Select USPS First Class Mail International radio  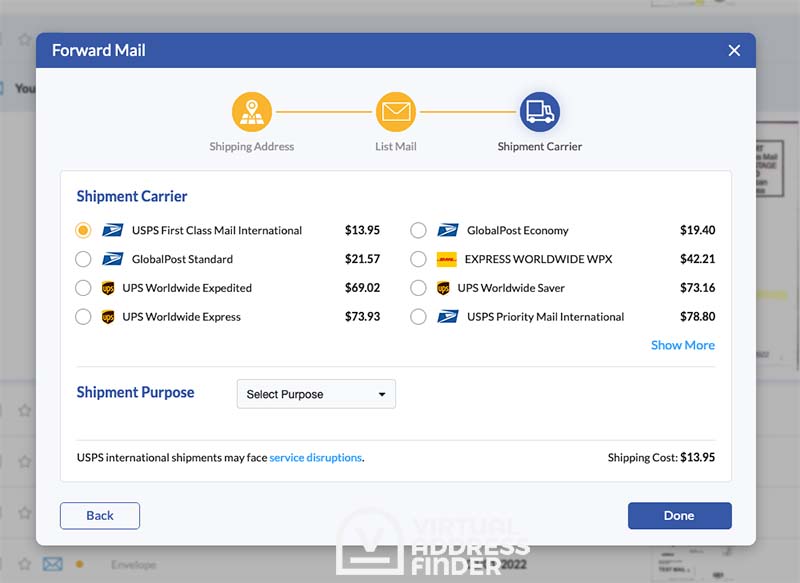(x=83, y=231)
